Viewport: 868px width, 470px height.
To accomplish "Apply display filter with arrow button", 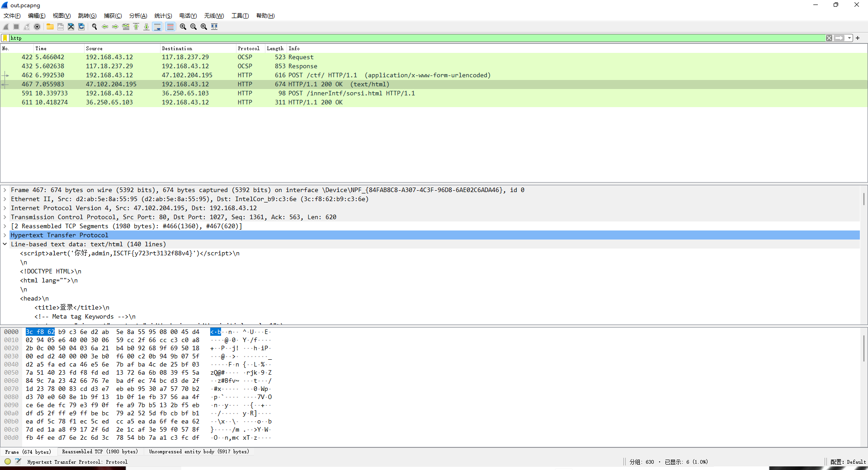I will click(840, 38).
